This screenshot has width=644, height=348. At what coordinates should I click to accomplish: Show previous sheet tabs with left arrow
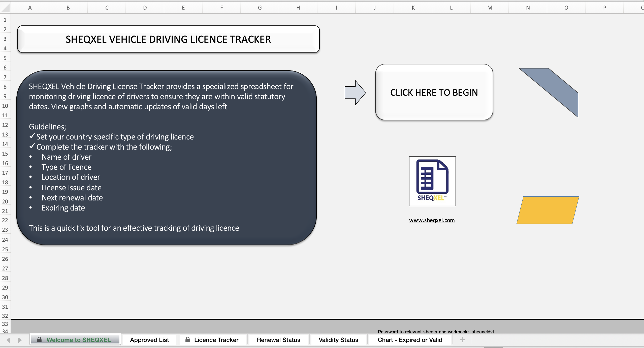point(8,340)
